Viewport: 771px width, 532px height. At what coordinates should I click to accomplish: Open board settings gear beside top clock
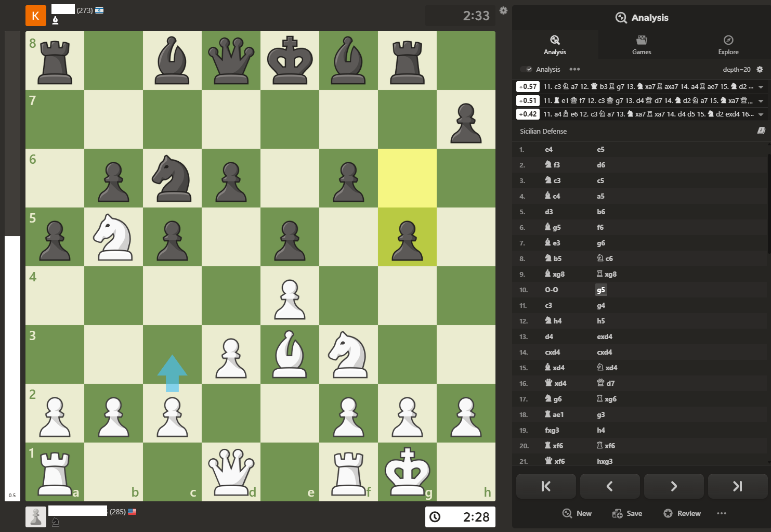503,10
